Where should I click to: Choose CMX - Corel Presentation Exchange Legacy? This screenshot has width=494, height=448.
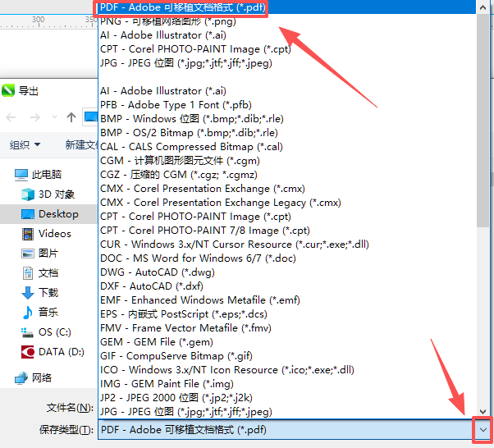(287, 203)
